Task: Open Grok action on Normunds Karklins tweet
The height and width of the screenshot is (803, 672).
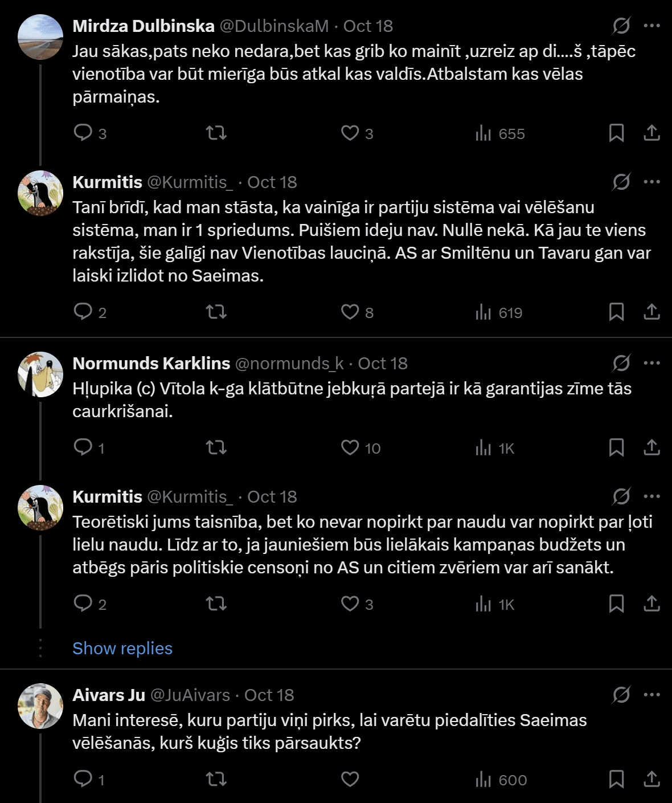Action: point(621,363)
